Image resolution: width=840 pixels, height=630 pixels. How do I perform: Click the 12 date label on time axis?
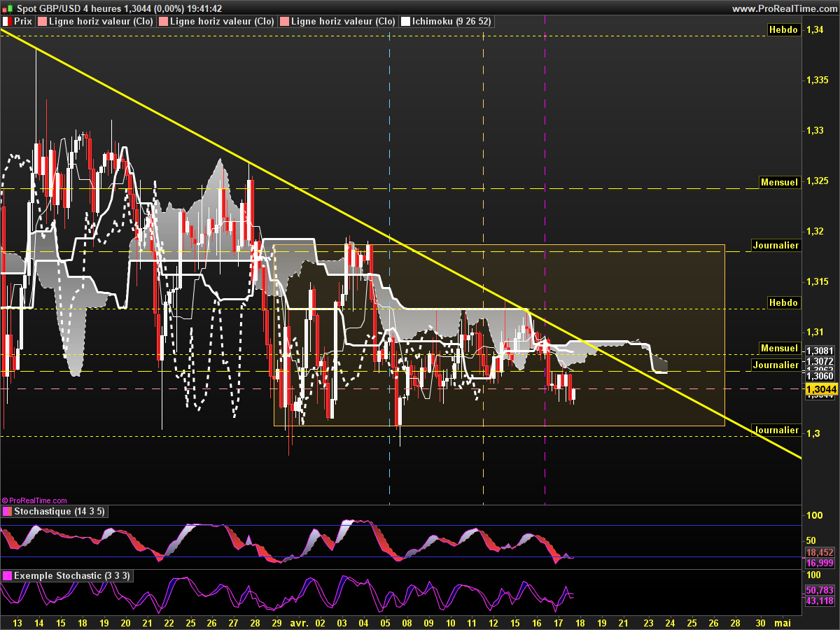tap(494, 622)
